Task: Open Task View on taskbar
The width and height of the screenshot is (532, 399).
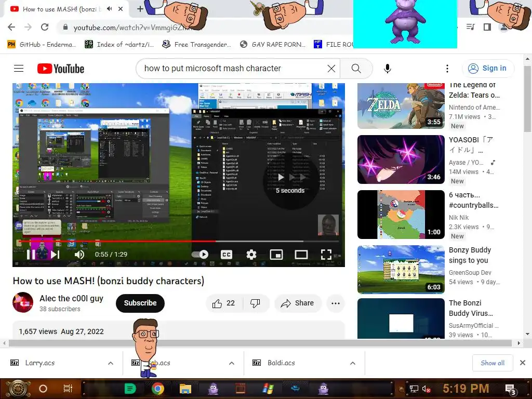Action: [68, 389]
